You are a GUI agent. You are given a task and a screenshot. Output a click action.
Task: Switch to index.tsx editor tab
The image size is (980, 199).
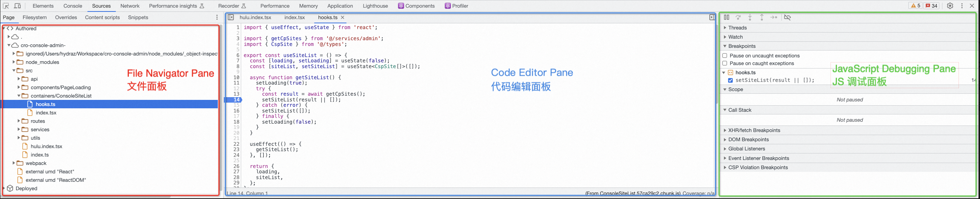[x=294, y=17]
